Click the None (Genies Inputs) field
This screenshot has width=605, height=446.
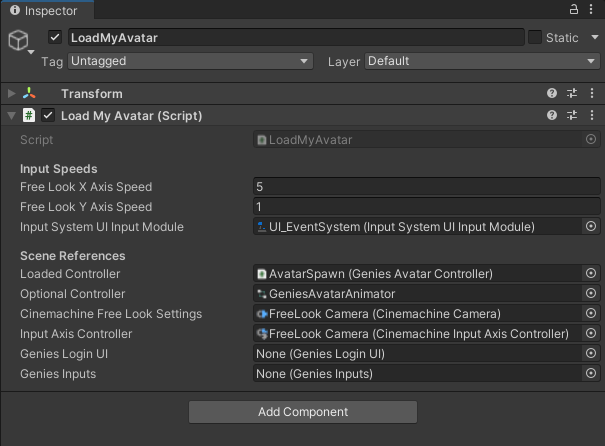[x=418, y=374]
